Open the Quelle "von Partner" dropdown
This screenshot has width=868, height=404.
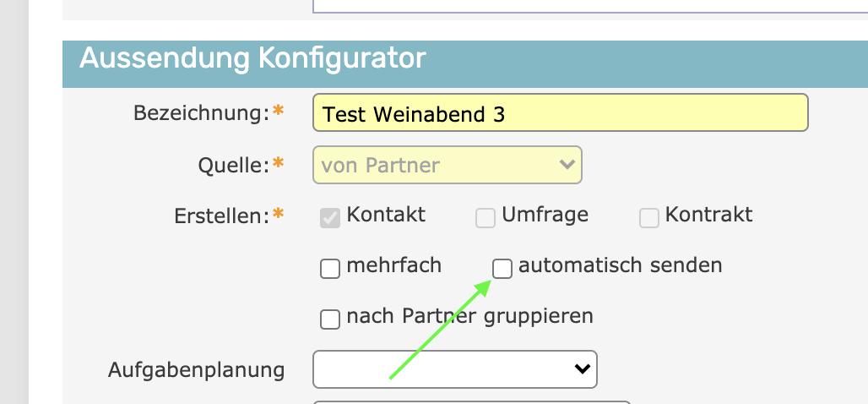(447, 165)
